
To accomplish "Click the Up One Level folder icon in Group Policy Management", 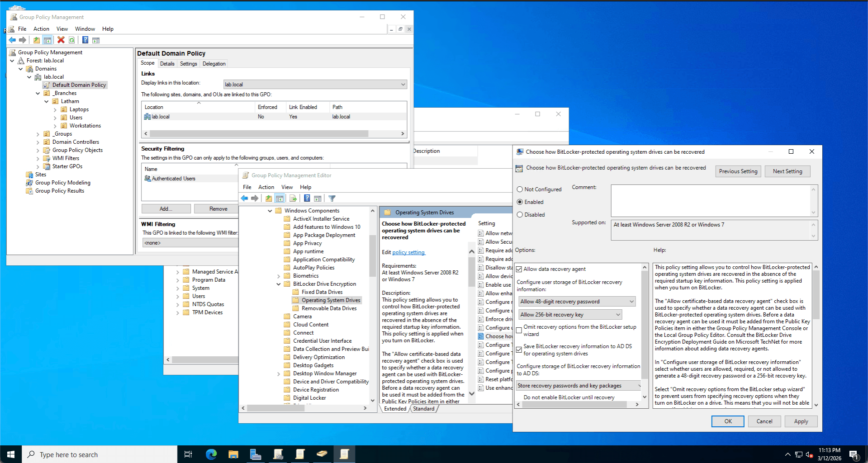I will (x=37, y=40).
